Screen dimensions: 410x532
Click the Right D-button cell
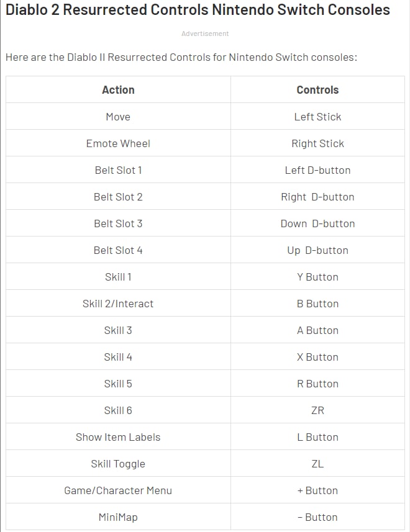(x=317, y=197)
